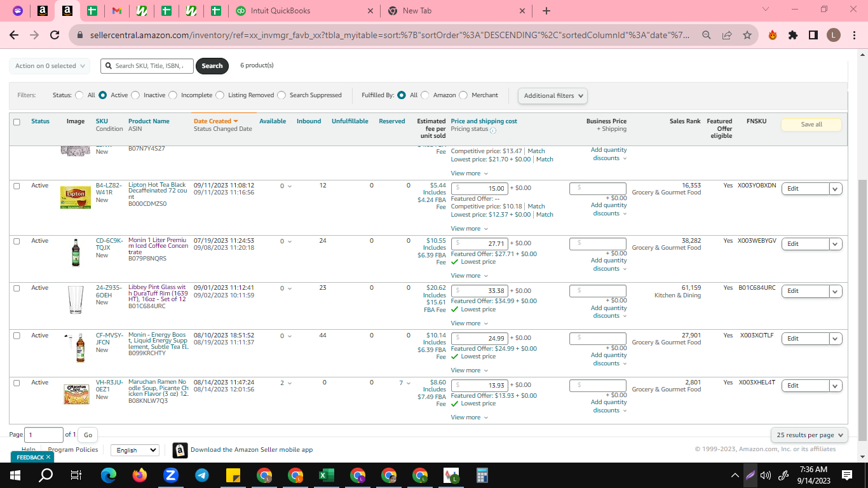Switch to the New Tab browser tab
Screen dimensions: 868x488
pyautogui.click(x=457, y=11)
